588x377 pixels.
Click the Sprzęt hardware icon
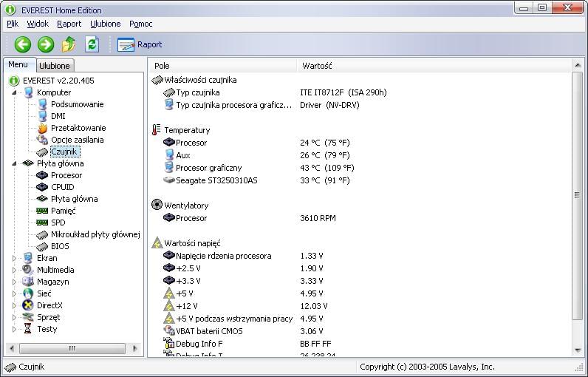[28, 317]
